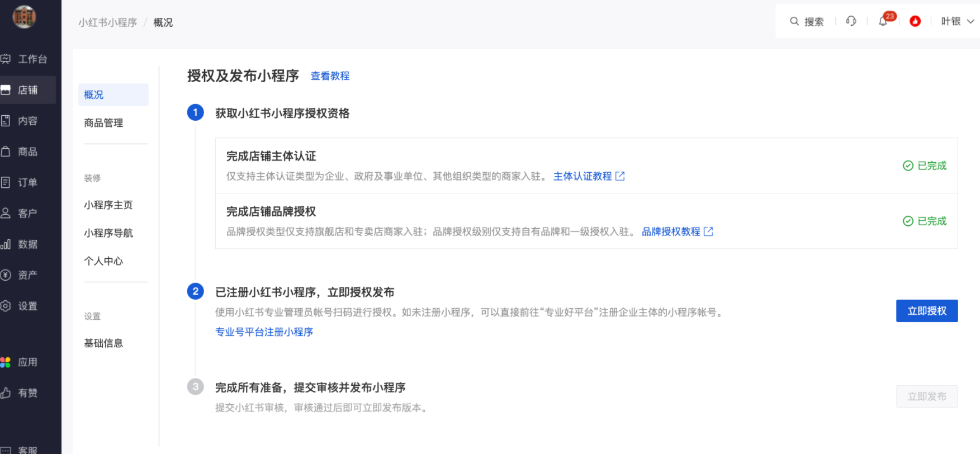
Task: Open the 设置 settings gear icon
Action: pos(6,306)
